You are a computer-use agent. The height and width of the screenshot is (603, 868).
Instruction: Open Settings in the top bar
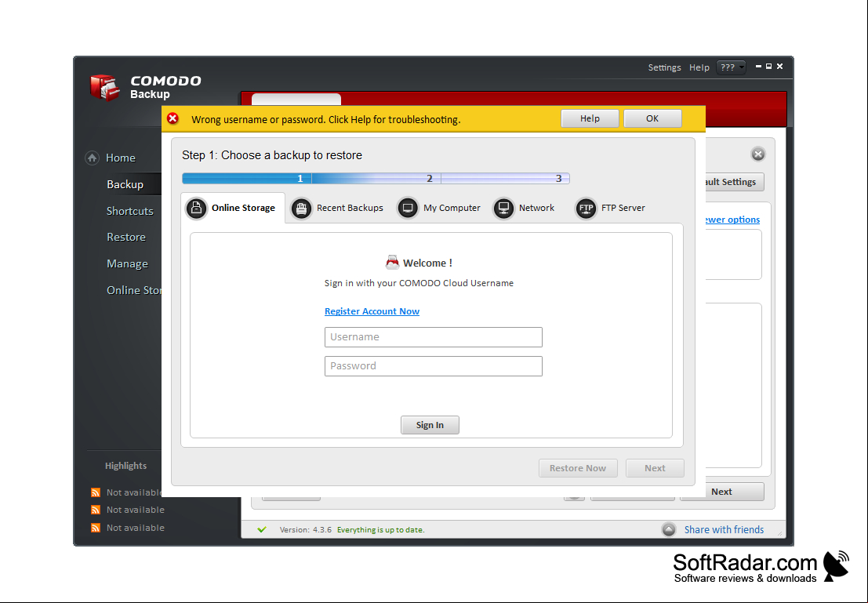tap(664, 67)
